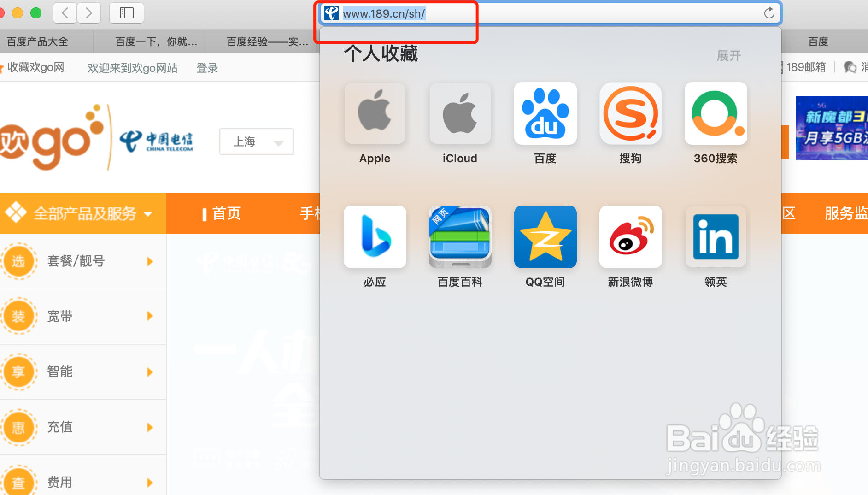Switch to the 百度经验——实… tab
Viewport: 868px width, 495px height.
pos(262,41)
